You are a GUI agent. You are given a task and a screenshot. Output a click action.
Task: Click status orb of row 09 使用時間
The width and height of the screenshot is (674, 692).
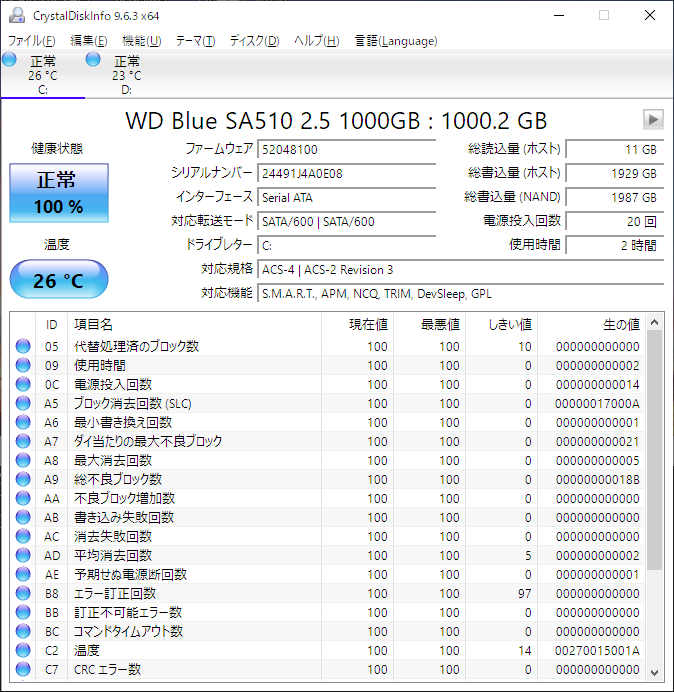coord(23,365)
